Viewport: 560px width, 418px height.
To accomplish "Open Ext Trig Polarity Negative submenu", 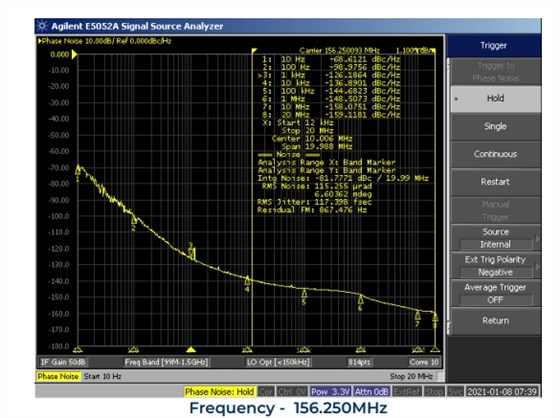I will pyautogui.click(x=495, y=266).
